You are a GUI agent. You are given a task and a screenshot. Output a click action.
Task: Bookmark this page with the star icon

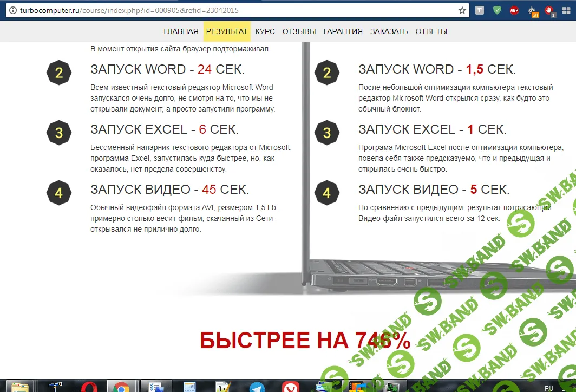pyautogui.click(x=462, y=10)
